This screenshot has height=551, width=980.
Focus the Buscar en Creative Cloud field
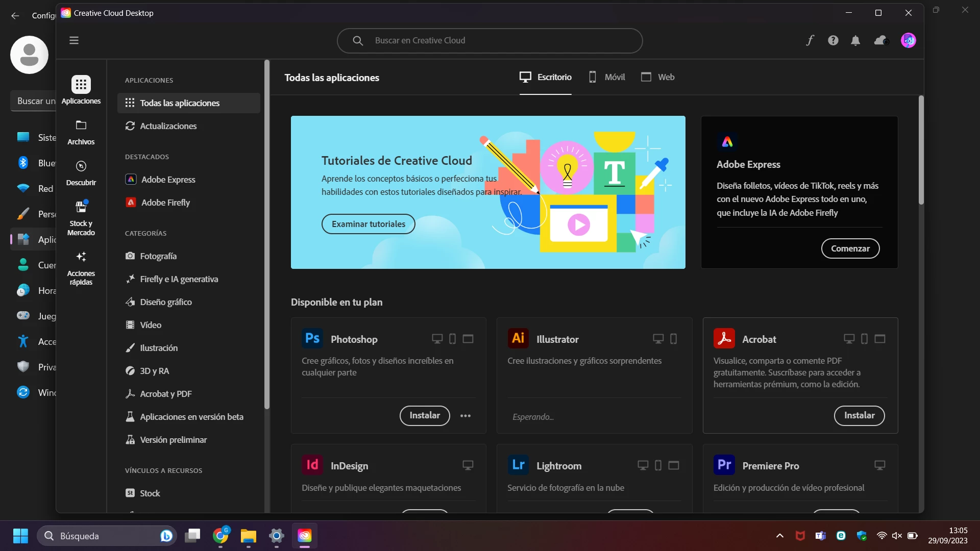tap(489, 40)
